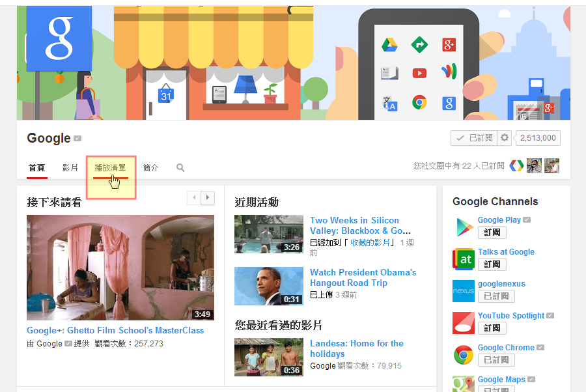
Task: Click the channel search magnifier icon
Action: [x=180, y=168]
